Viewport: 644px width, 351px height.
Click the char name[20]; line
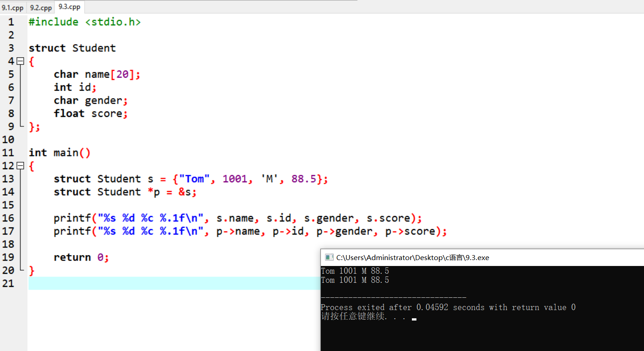click(97, 74)
